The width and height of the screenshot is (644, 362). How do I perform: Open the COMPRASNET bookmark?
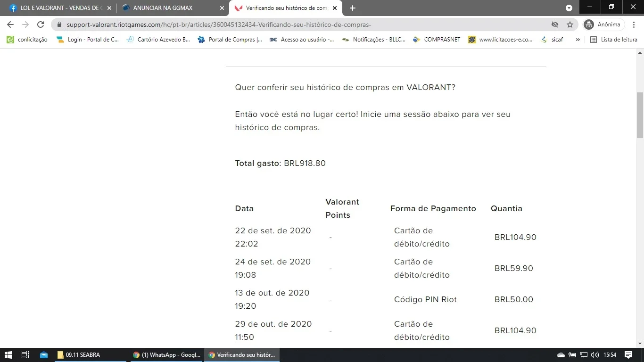(437, 40)
